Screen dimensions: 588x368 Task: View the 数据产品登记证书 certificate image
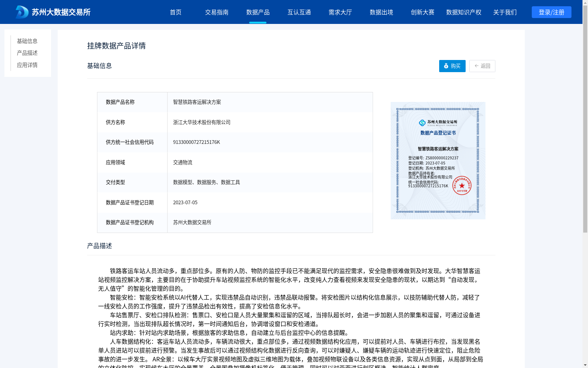pos(438,160)
